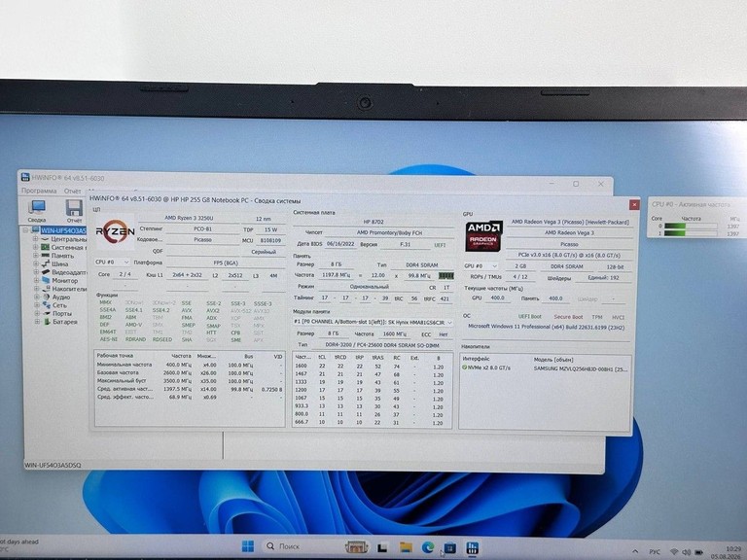The width and height of the screenshot is (747, 560).
Task: Close the system summary window
Action: click(634, 204)
